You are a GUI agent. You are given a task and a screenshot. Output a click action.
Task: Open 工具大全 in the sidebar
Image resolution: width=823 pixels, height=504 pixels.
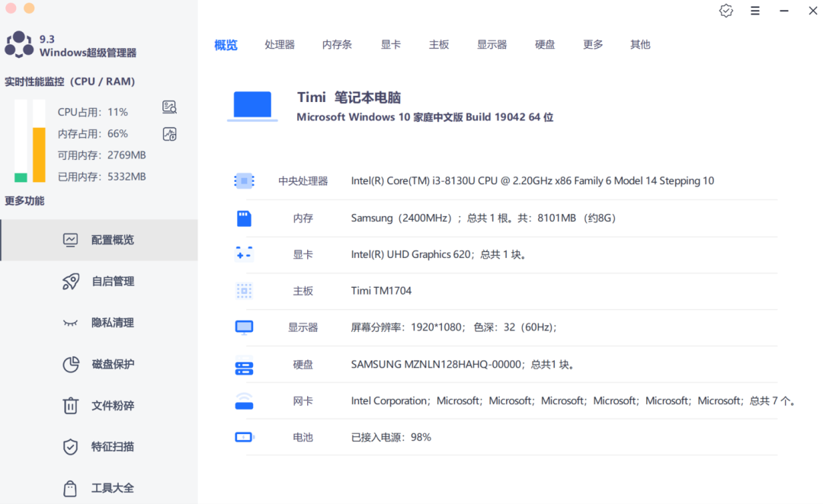[x=99, y=488]
